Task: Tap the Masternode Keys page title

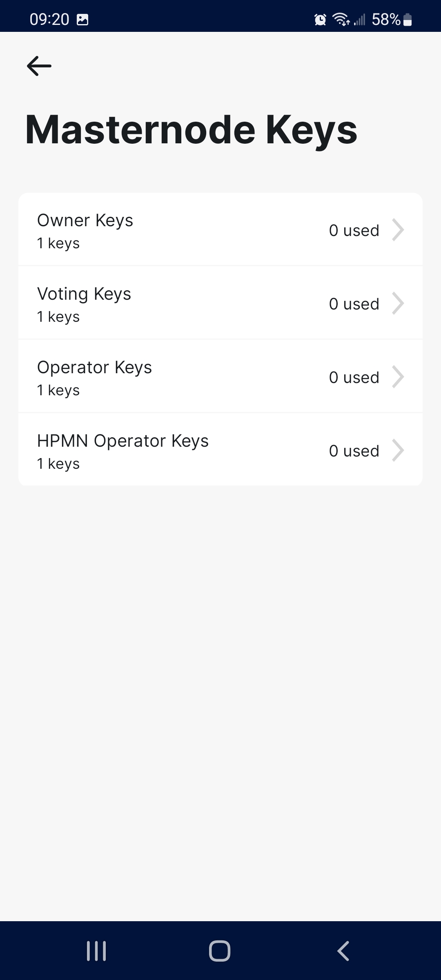Action: pos(191,130)
